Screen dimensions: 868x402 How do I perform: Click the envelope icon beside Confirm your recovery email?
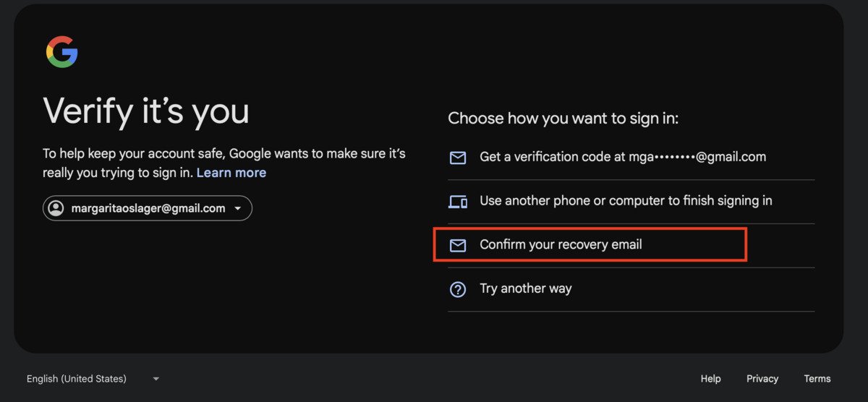(x=458, y=245)
